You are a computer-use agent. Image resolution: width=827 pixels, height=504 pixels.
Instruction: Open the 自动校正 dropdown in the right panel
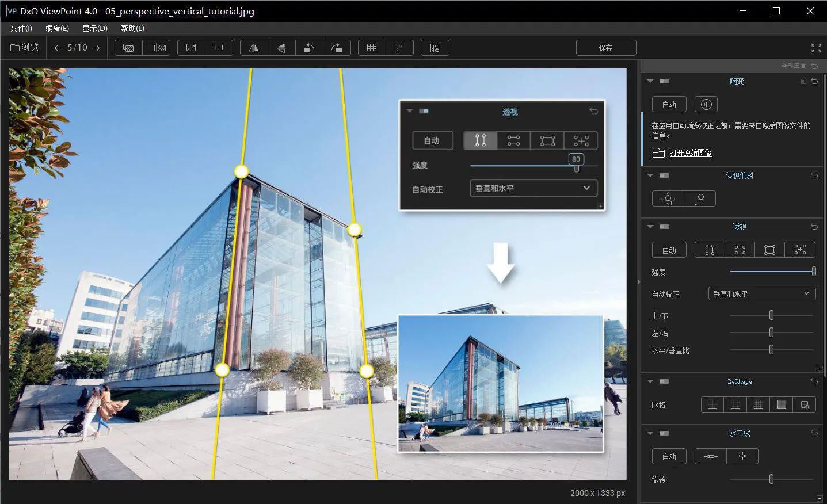[761, 294]
